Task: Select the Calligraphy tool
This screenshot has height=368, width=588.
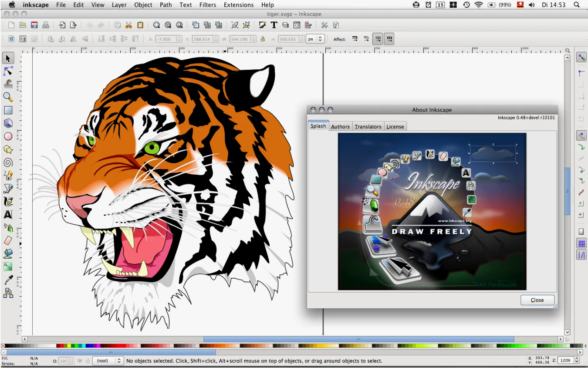Action: pyautogui.click(x=8, y=202)
